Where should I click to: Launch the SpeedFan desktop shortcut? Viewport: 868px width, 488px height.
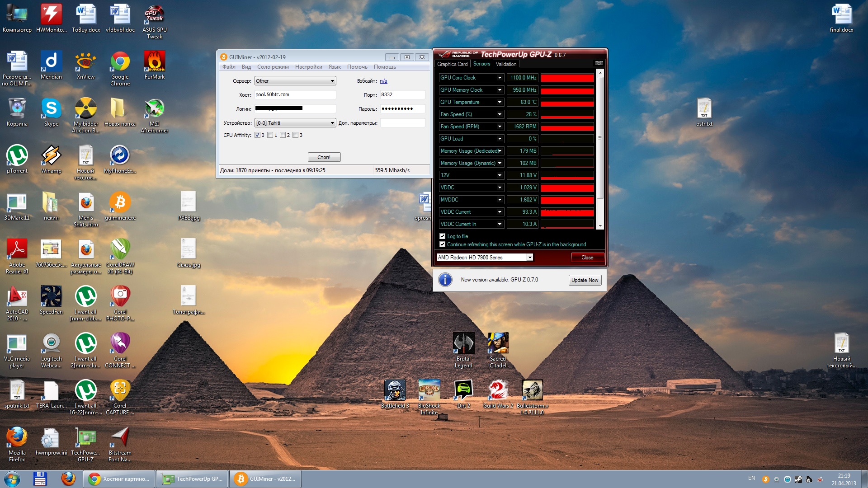click(x=51, y=297)
